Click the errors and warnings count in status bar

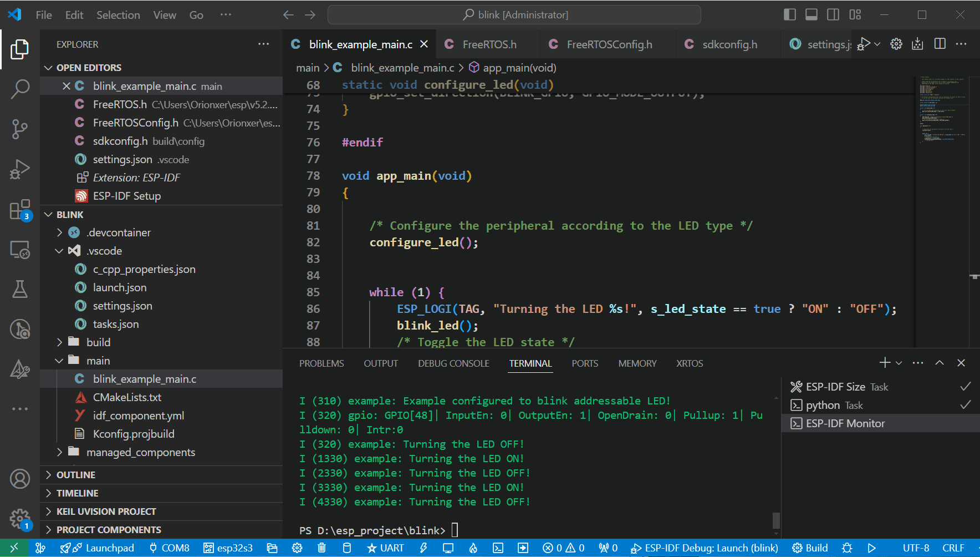563,548
